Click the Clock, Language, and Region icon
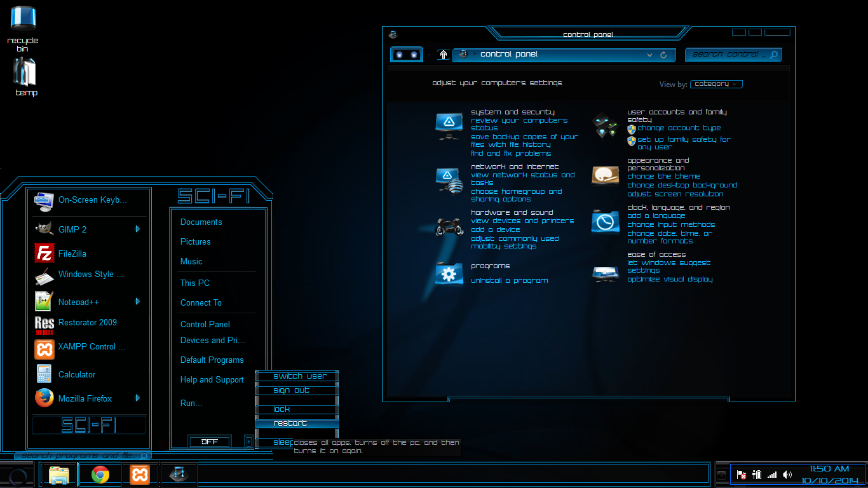Screen dimensions: 868x488 [604, 222]
